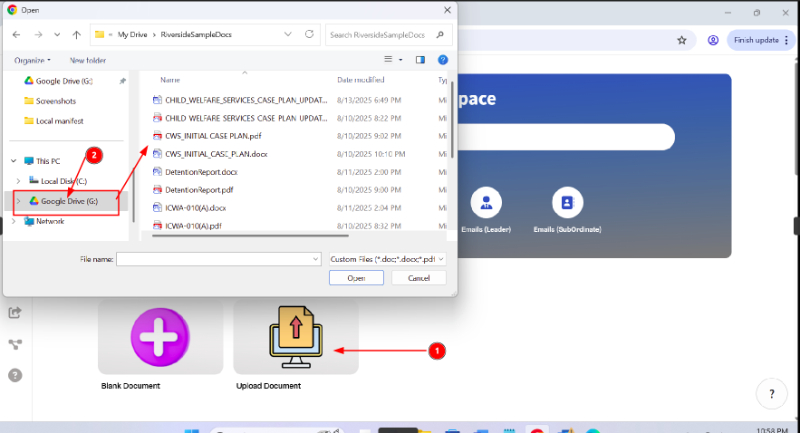Screen dimensions: 800x433
Task: Select Google Drive (G:) under This PC
Action: click(x=70, y=201)
